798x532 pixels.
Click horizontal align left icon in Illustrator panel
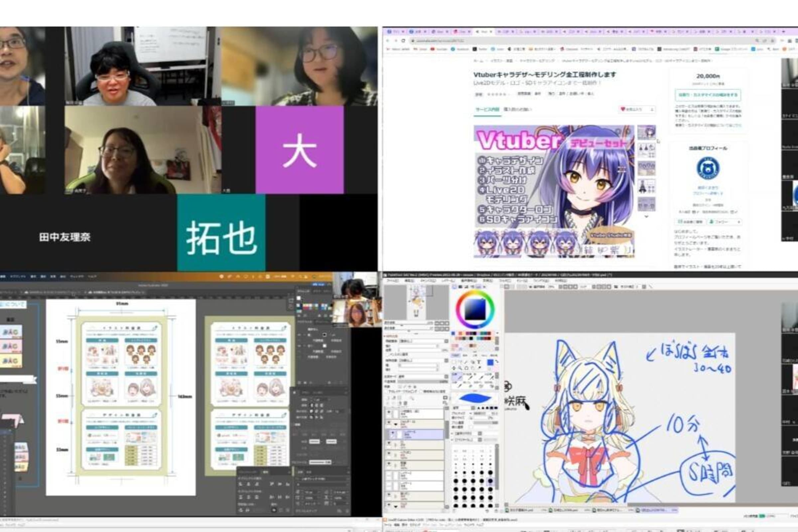tap(240, 484)
